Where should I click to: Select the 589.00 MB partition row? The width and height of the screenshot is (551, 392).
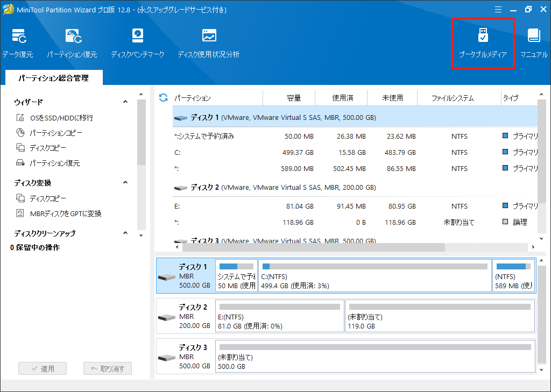355,169
